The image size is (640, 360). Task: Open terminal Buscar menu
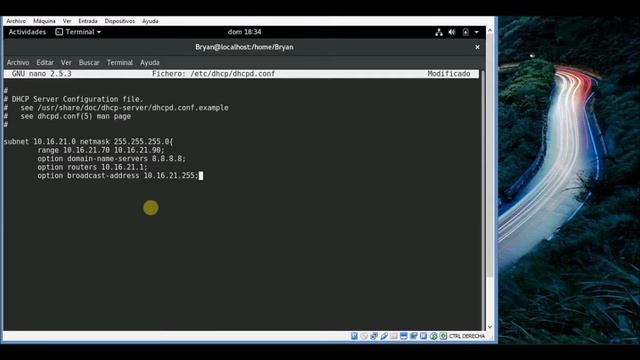point(89,62)
